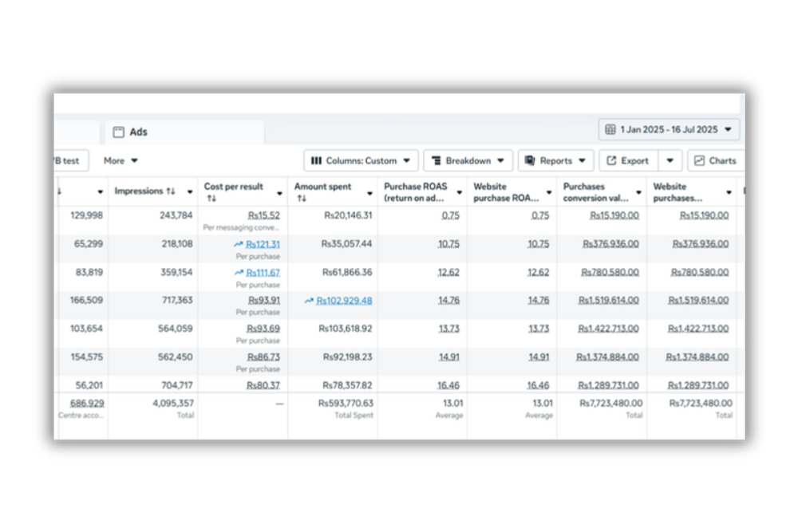The width and height of the screenshot is (798, 532).
Task: Click the Export share icon
Action: [612, 160]
